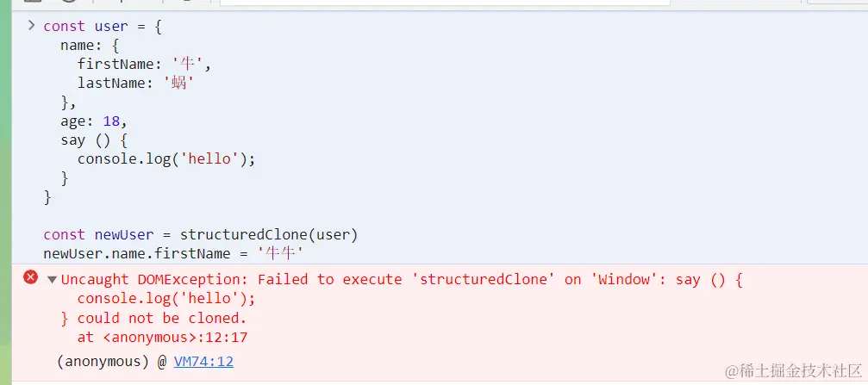Click the '(anonymous)' call frame label
868x385 pixels.
coord(104,362)
